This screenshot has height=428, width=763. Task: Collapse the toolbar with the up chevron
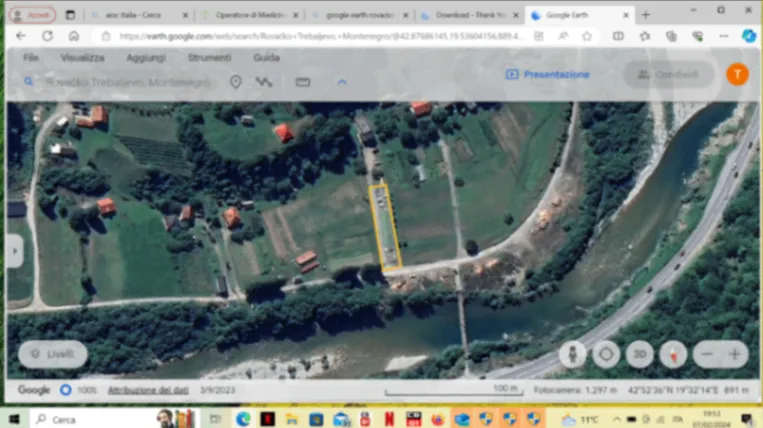coord(342,82)
